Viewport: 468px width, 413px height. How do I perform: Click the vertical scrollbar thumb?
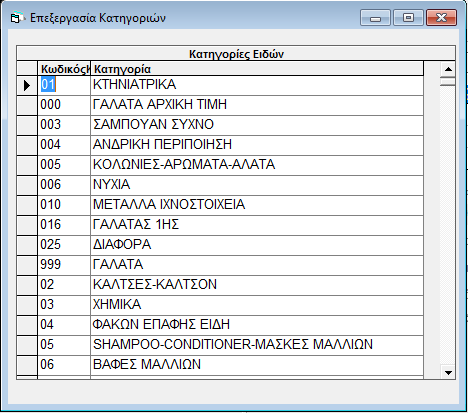(x=448, y=81)
